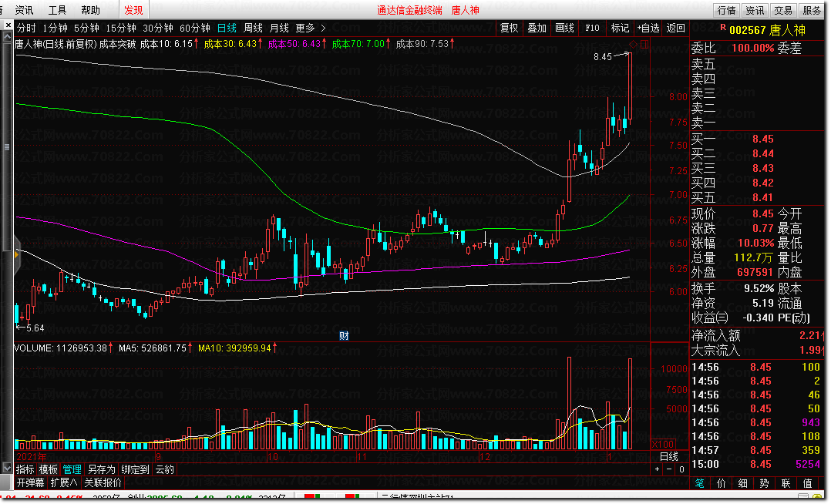
Task: Open the 工具 menu
Action: click(57, 10)
